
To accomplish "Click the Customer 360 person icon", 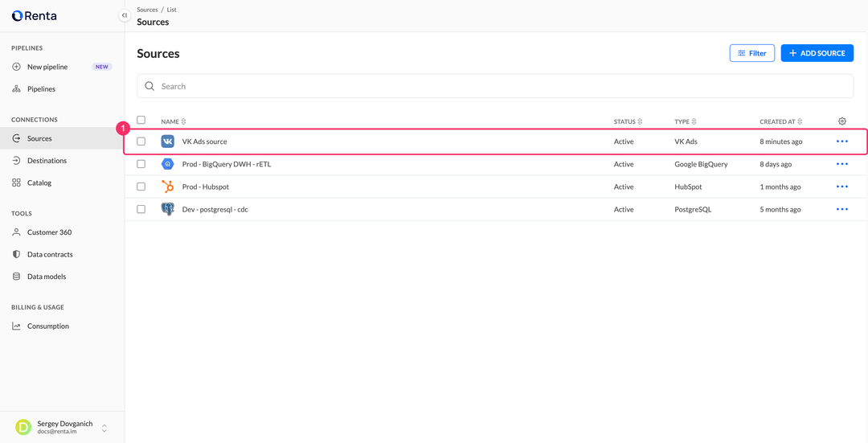I will click(17, 232).
